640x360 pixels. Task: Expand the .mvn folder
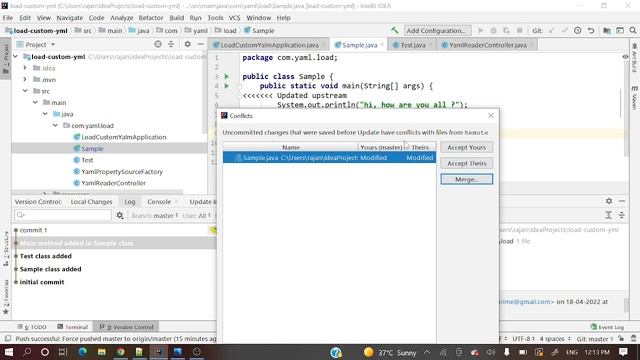click(25, 80)
